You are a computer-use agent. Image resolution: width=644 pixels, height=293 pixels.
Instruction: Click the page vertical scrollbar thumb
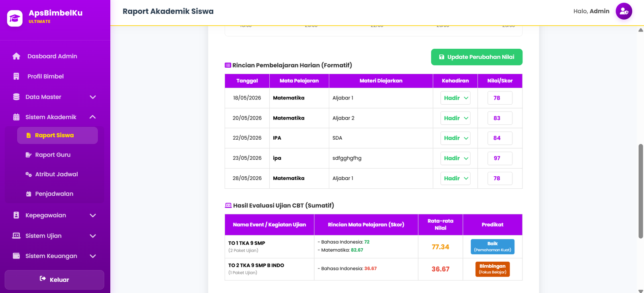(641, 191)
